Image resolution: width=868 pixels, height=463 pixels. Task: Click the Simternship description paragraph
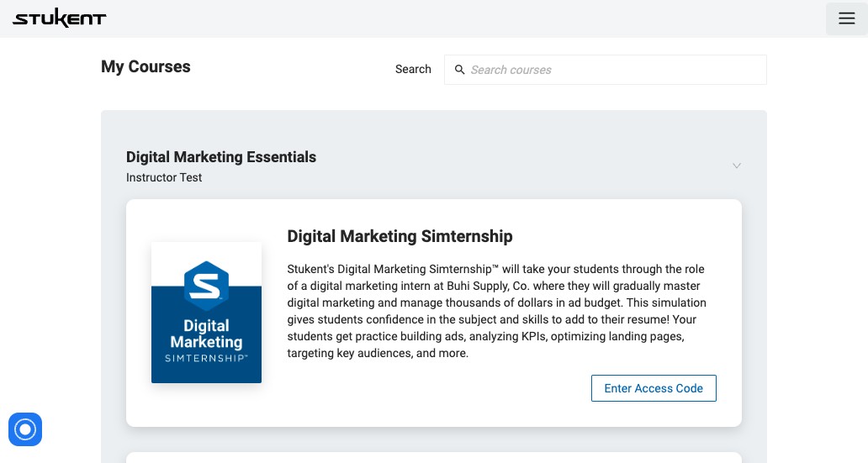point(496,311)
